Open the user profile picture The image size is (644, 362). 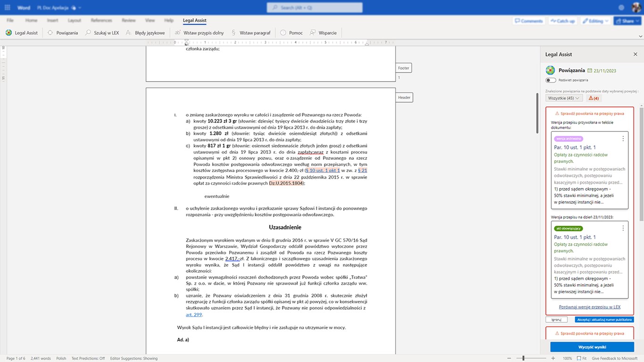[x=636, y=8]
